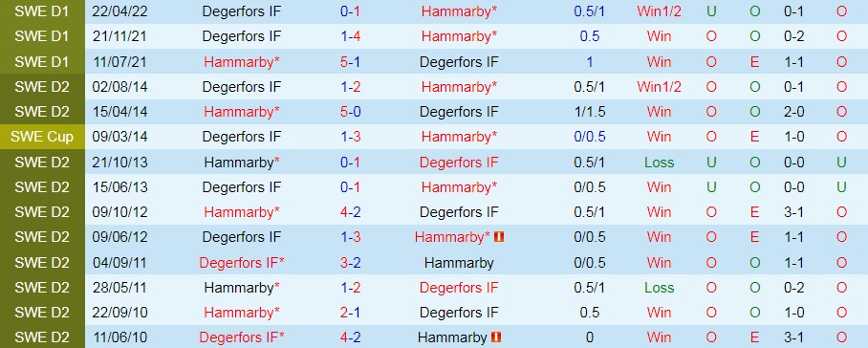The height and width of the screenshot is (348, 868).
Task: Click Degerfors IF* home team on 04/09/11
Action: pyautogui.click(x=242, y=262)
